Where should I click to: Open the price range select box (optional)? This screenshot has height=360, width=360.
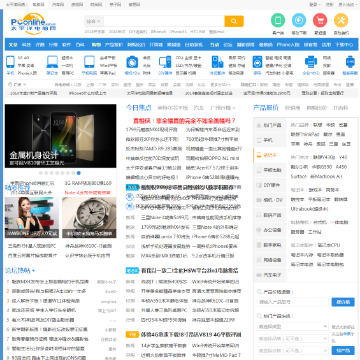(293, 351)
